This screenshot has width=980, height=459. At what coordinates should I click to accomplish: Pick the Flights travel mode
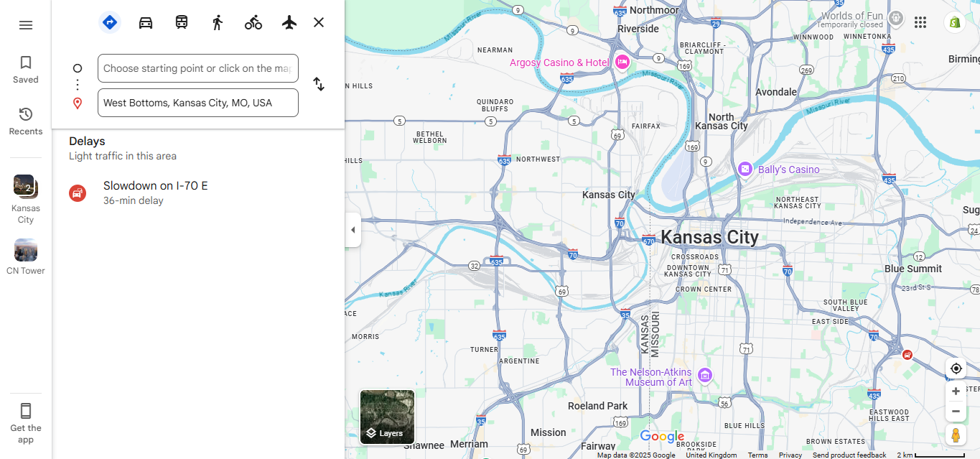[x=289, y=22]
